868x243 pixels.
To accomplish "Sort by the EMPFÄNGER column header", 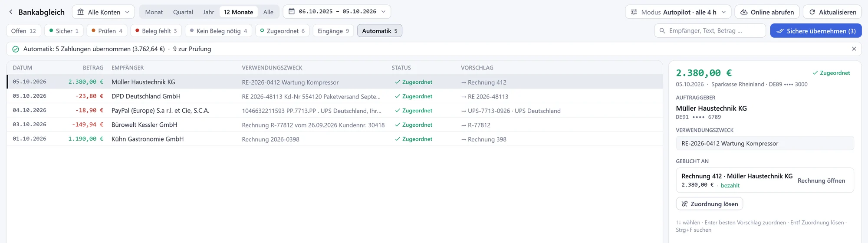I will (128, 68).
